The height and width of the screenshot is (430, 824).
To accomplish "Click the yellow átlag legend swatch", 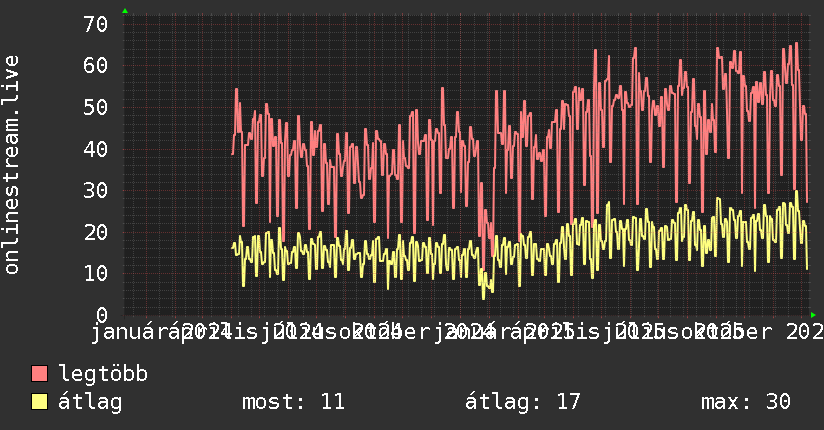I will tap(39, 402).
